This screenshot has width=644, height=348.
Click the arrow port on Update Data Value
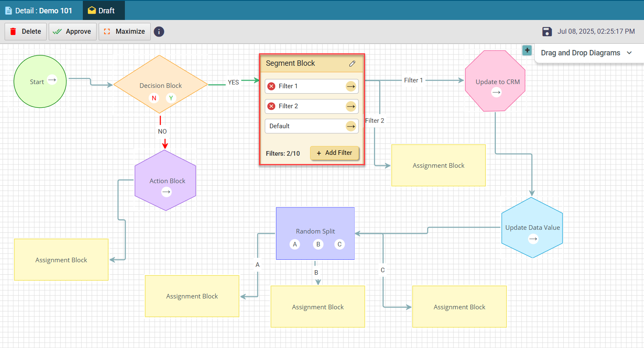point(533,239)
